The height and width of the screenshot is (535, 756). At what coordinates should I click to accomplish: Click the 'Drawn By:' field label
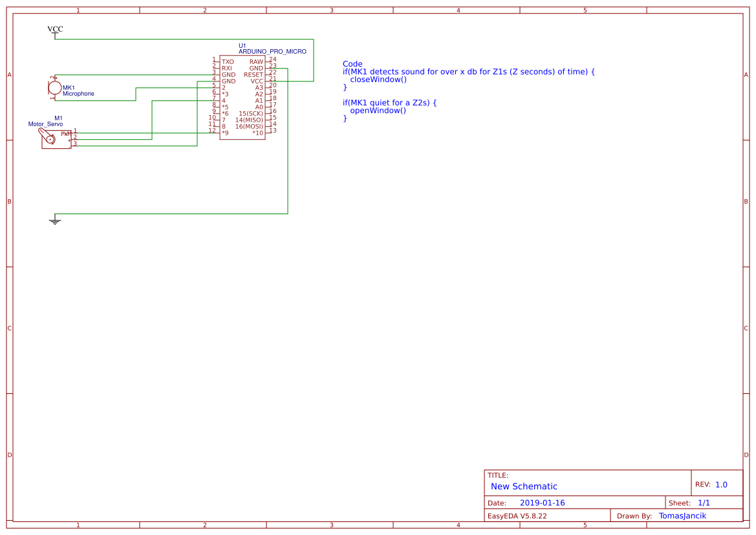tap(634, 516)
